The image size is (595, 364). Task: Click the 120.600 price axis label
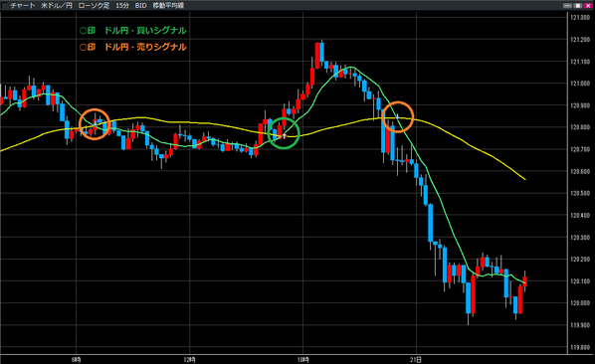580,171
